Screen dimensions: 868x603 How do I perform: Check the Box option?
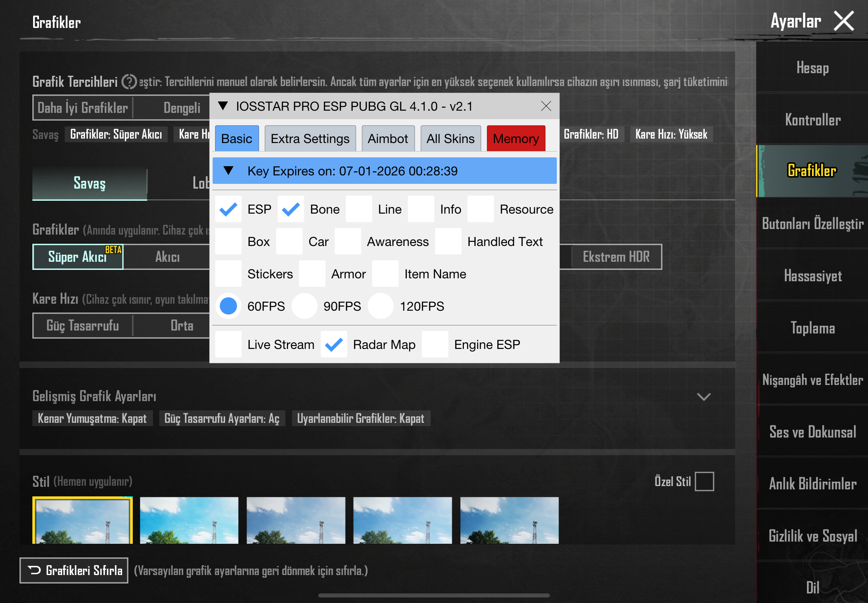228,242
